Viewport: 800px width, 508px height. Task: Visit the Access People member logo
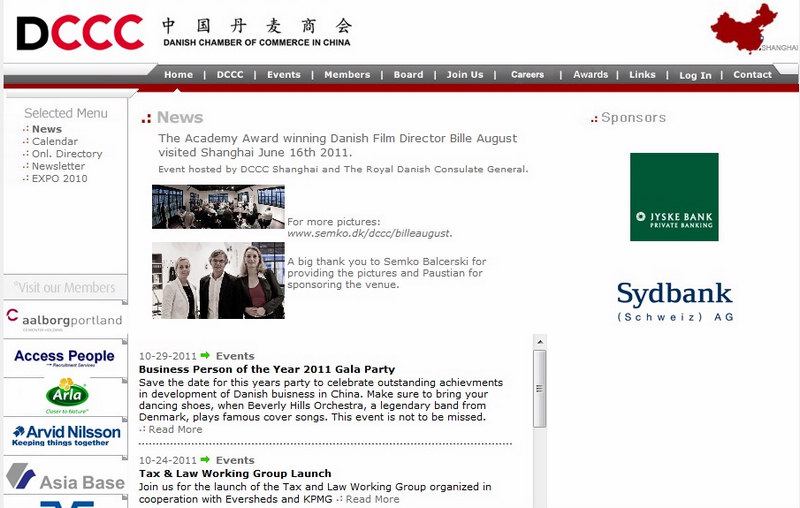[64, 357]
